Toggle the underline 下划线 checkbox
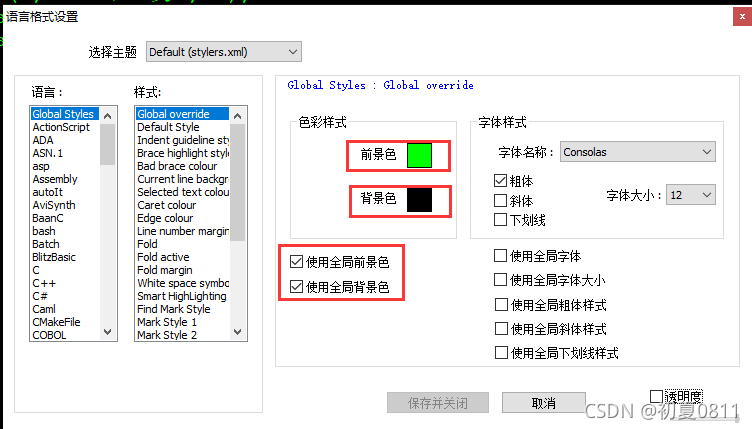This screenshot has width=752, height=429. click(500, 220)
